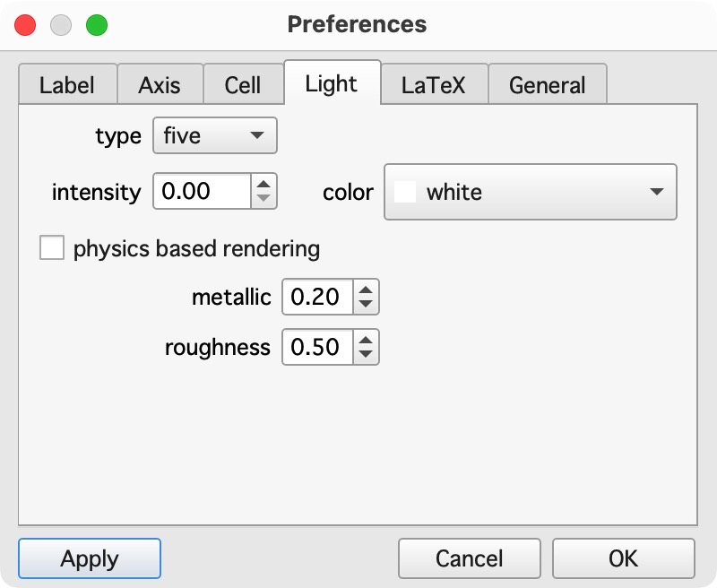The height and width of the screenshot is (588, 717).
Task: Decrease metallic value with down arrow
Action: coord(366,304)
